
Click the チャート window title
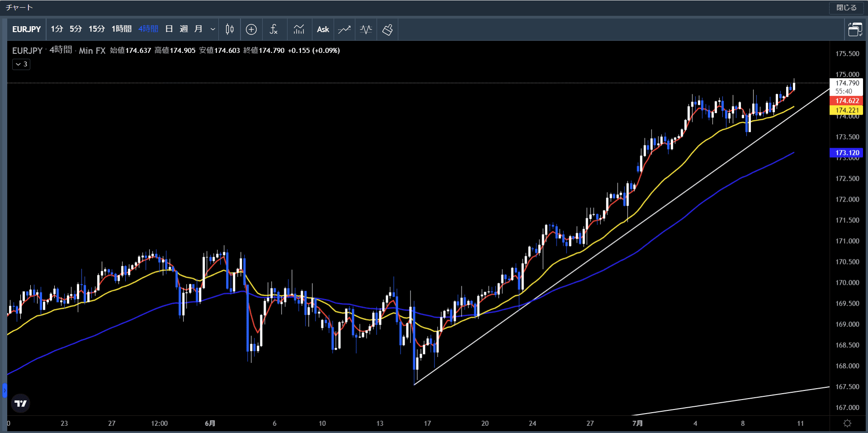point(19,8)
